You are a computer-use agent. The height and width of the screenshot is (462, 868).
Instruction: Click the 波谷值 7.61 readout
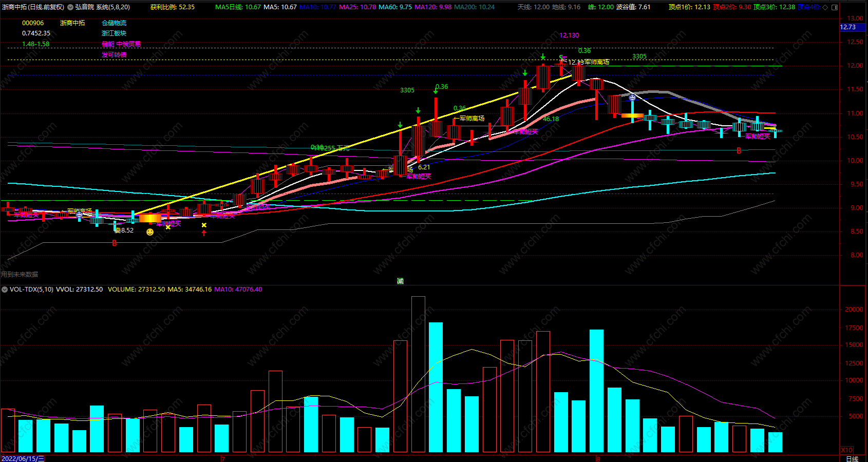point(633,7)
